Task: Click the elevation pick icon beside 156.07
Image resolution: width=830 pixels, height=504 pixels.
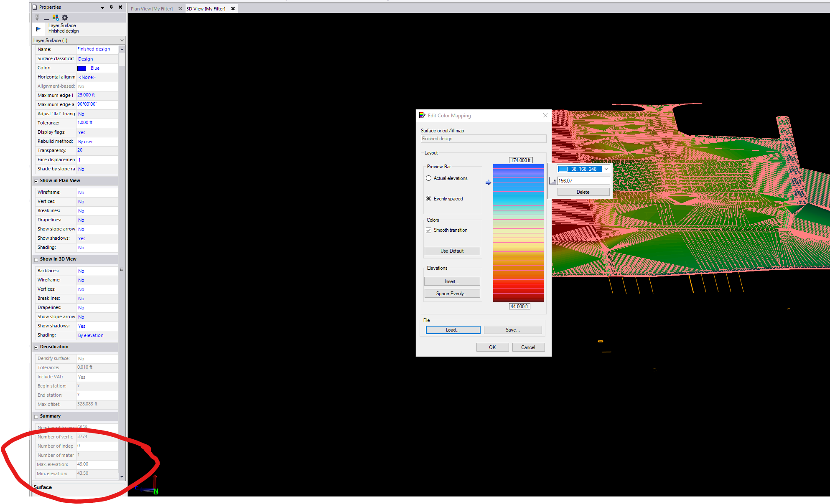Action: click(552, 181)
